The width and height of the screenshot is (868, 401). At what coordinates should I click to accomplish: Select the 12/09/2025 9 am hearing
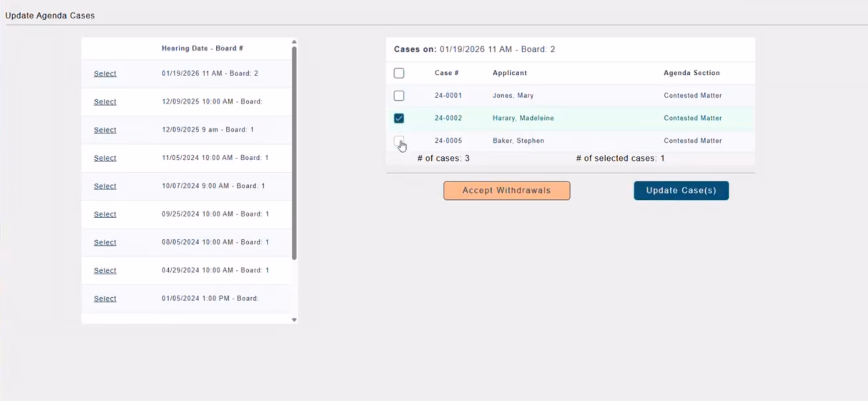[x=105, y=130]
